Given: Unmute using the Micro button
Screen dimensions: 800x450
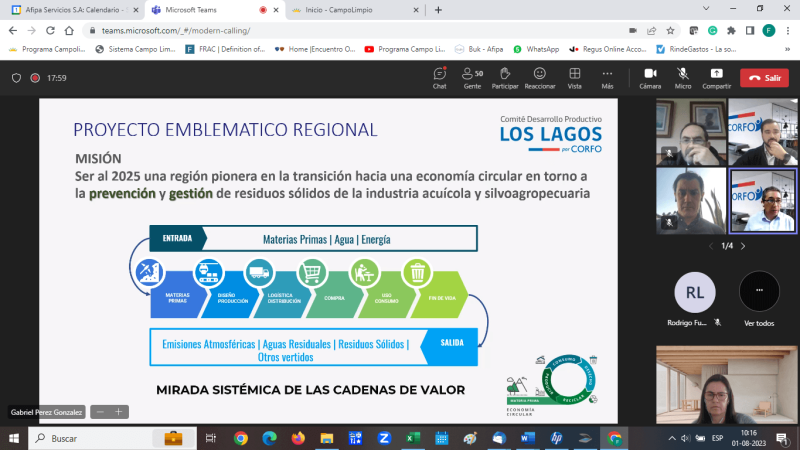Looking at the screenshot, I should (x=683, y=76).
